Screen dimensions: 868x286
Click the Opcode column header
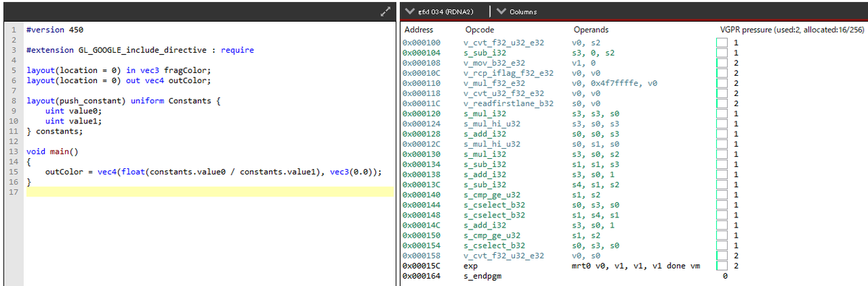(x=480, y=30)
